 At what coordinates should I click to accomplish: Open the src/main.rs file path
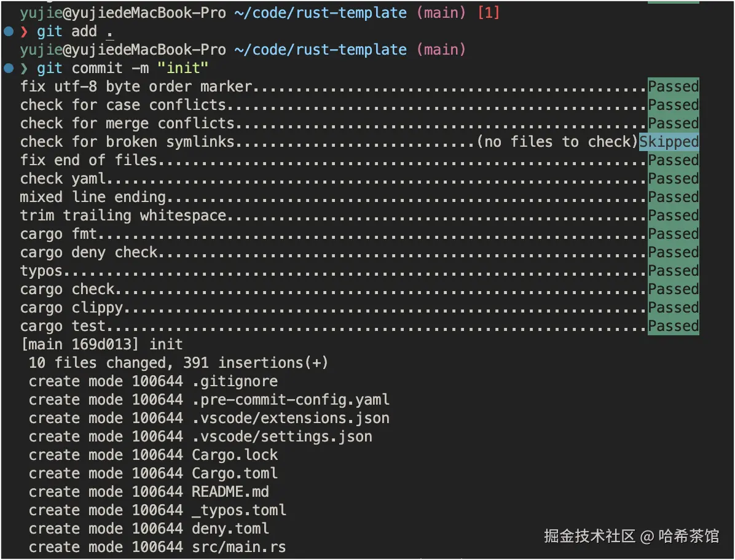238,547
